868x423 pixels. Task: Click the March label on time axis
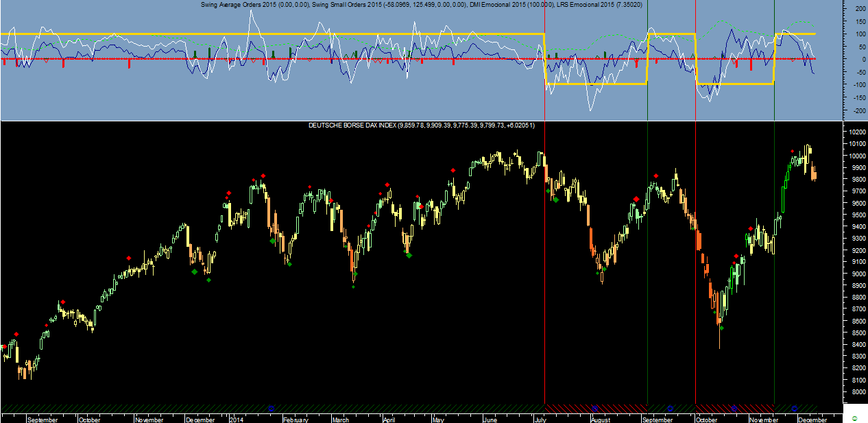(x=341, y=420)
